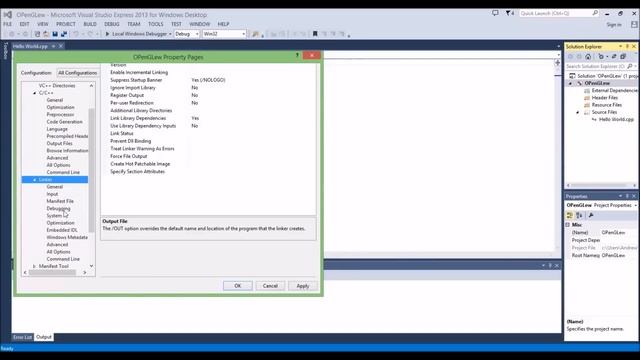Select Input under Linker

[52, 194]
